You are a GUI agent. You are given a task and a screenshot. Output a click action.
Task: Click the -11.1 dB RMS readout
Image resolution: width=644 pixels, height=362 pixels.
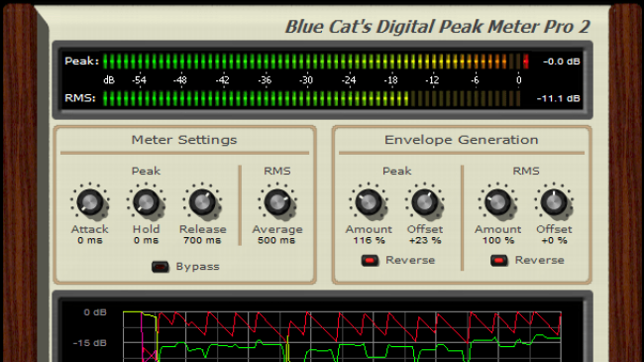click(558, 99)
